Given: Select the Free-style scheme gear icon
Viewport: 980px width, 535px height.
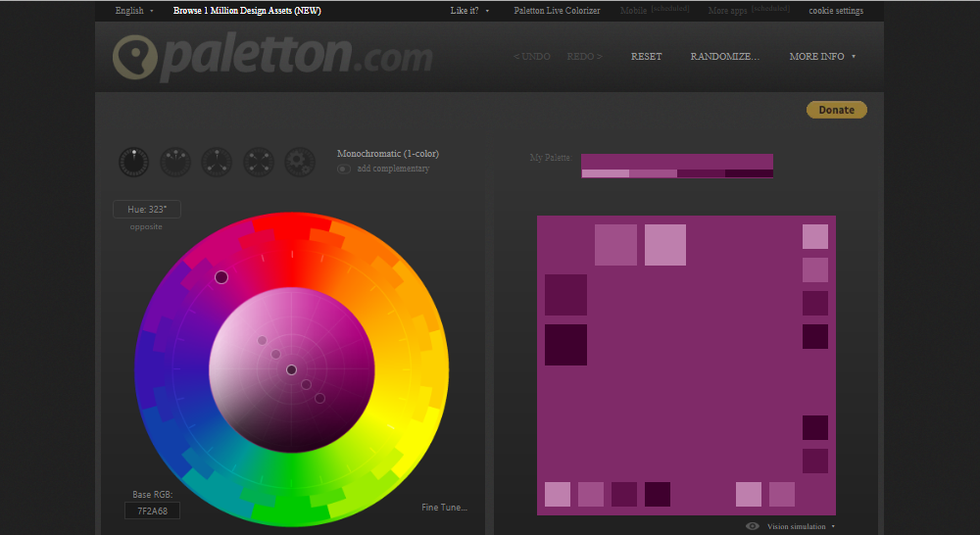Looking at the screenshot, I should pos(300,163).
